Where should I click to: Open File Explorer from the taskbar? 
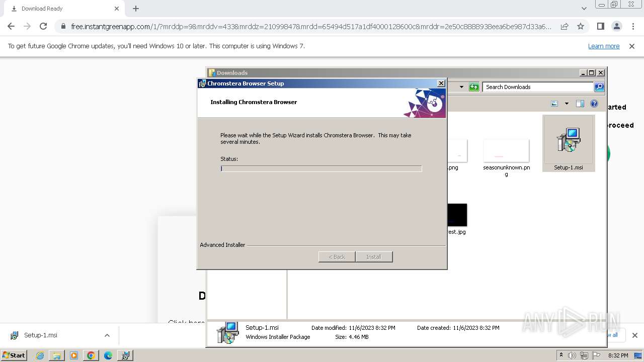click(x=57, y=355)
